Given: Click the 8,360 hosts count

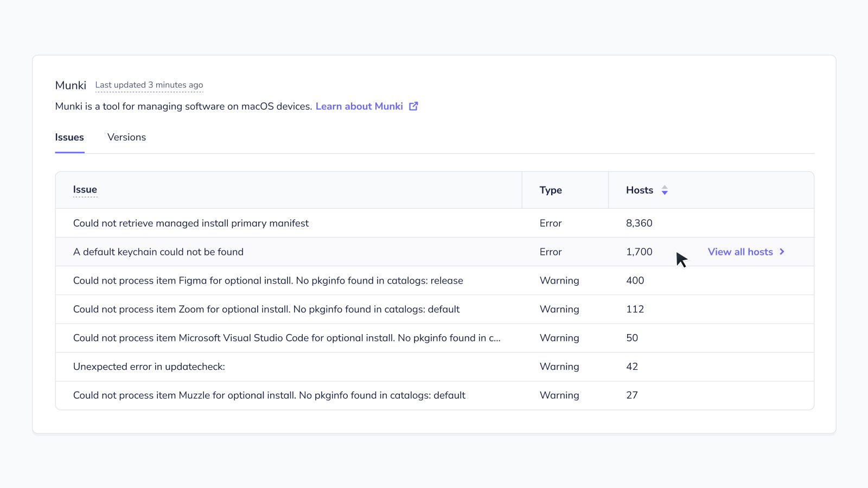Looking at the screenshot, I should pos(639,223).
